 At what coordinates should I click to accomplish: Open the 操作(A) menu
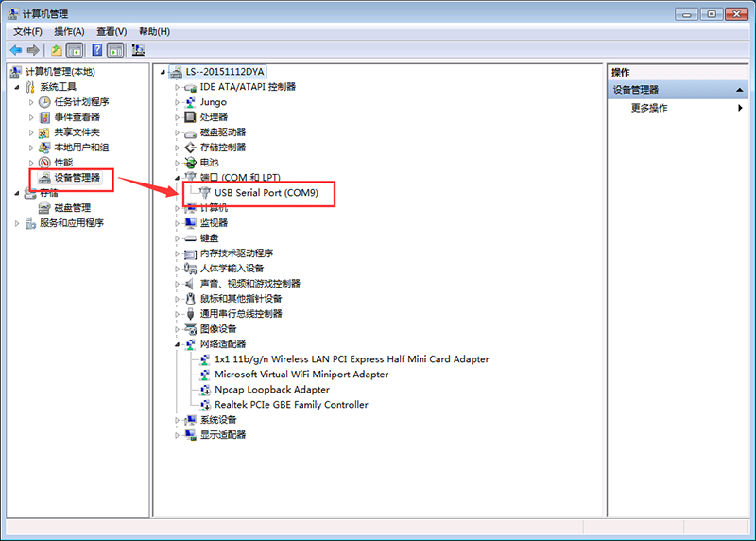69,31
